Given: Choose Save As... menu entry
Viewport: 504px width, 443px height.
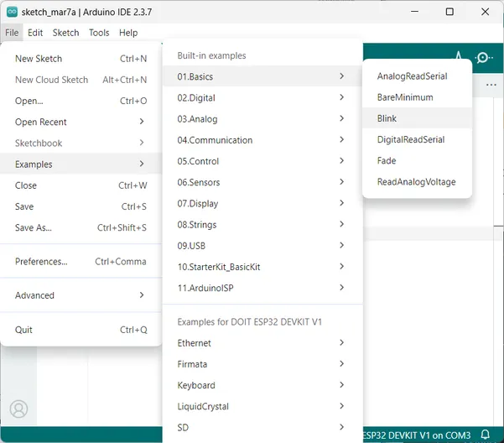Looking at the screenshot, I should tap(81, 227).
